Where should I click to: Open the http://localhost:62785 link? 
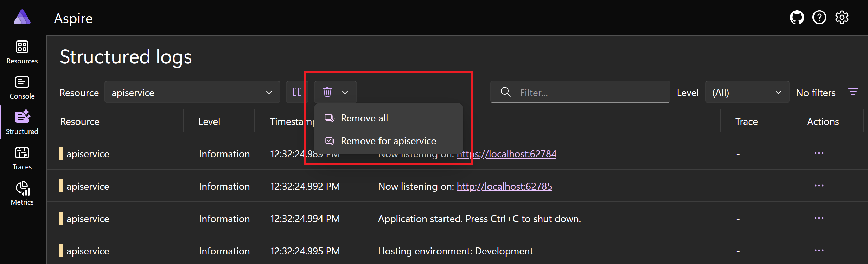(x=504, y=186)
